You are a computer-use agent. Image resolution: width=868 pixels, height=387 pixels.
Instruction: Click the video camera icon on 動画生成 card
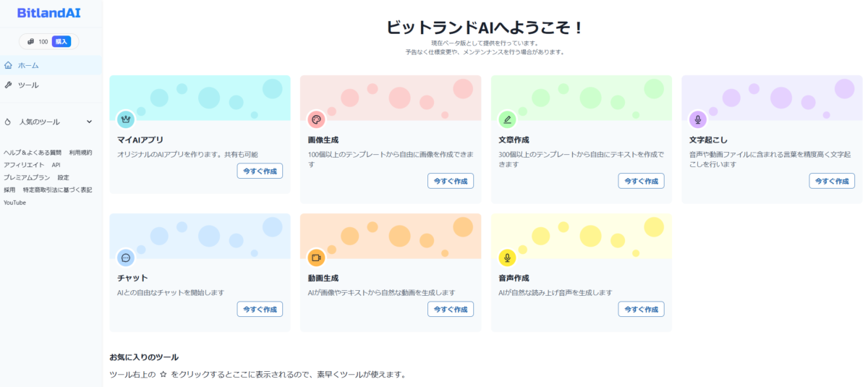pos(316,258)
